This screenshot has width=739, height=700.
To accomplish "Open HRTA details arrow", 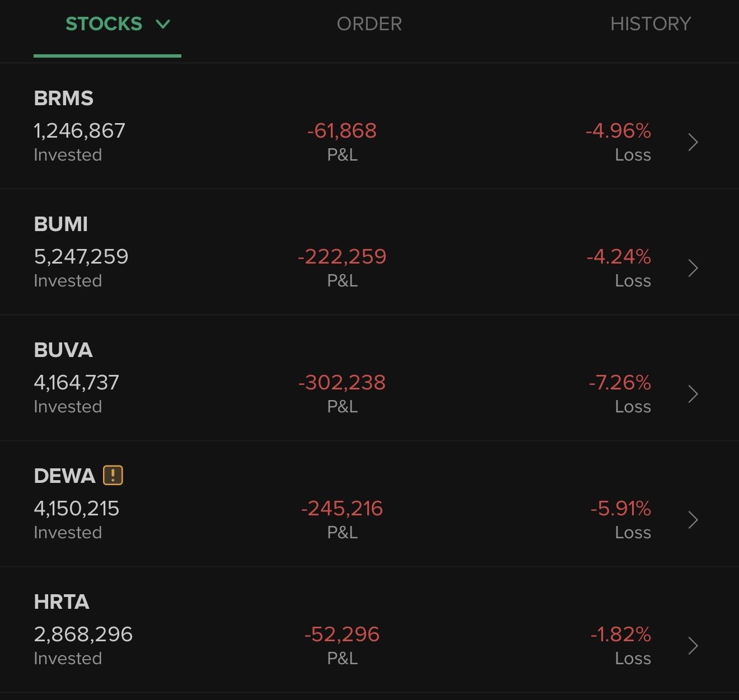I will [693, 646].
